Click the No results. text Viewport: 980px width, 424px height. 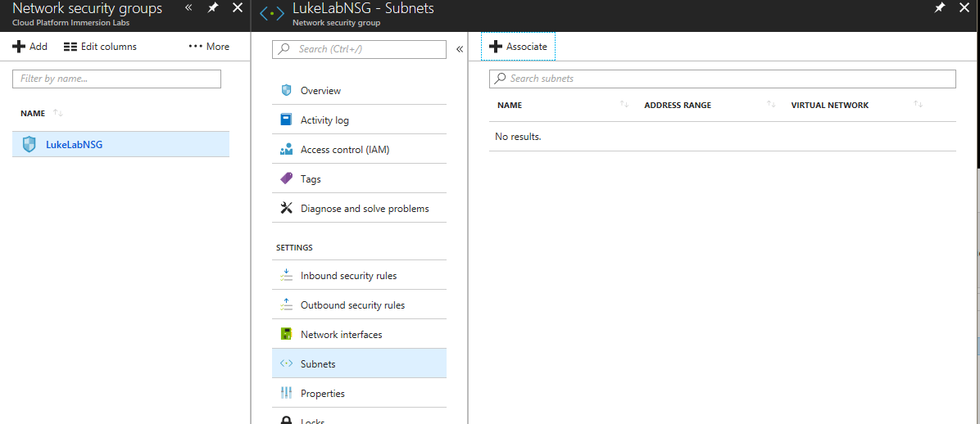pos(518,136)
